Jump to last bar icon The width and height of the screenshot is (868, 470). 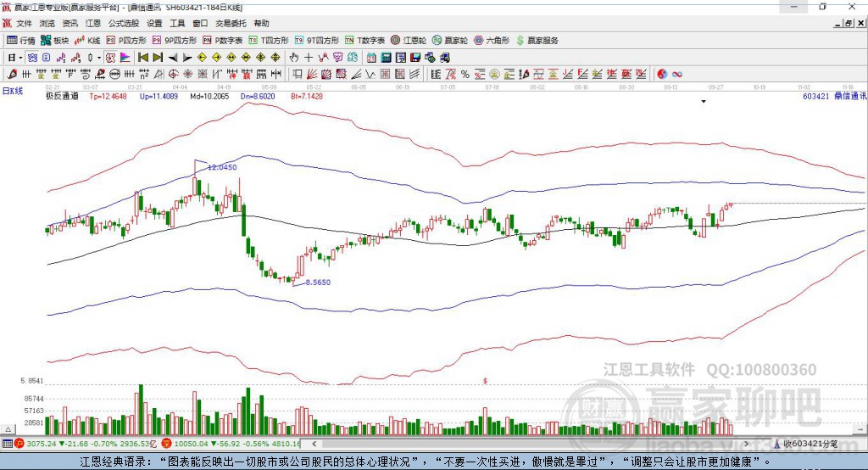158,58
